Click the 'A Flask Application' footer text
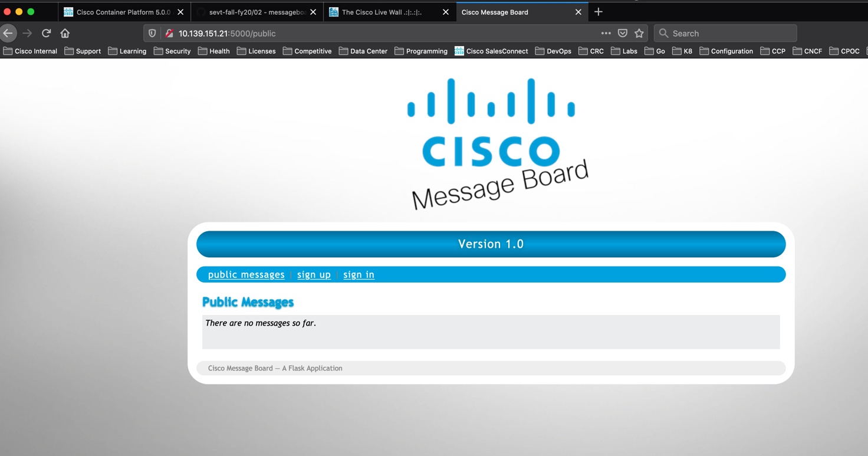Image resolution: width=868 pixels, height=456 pixels. 312,368
